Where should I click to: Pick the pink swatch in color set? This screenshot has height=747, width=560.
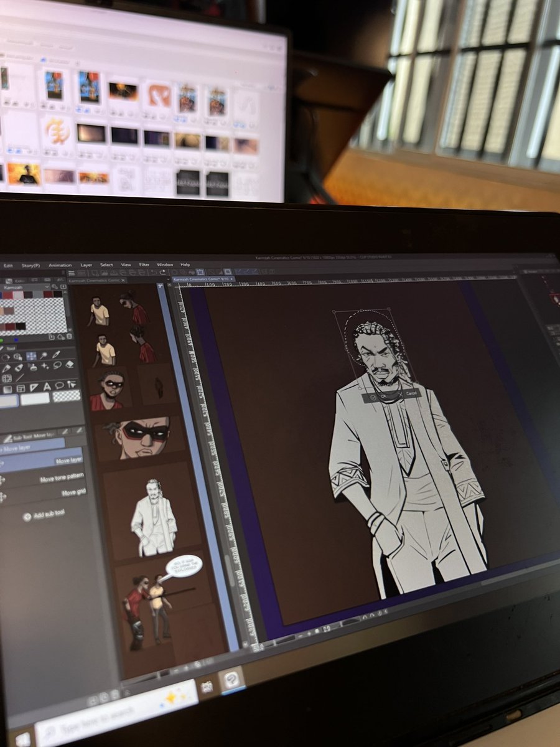18,294
